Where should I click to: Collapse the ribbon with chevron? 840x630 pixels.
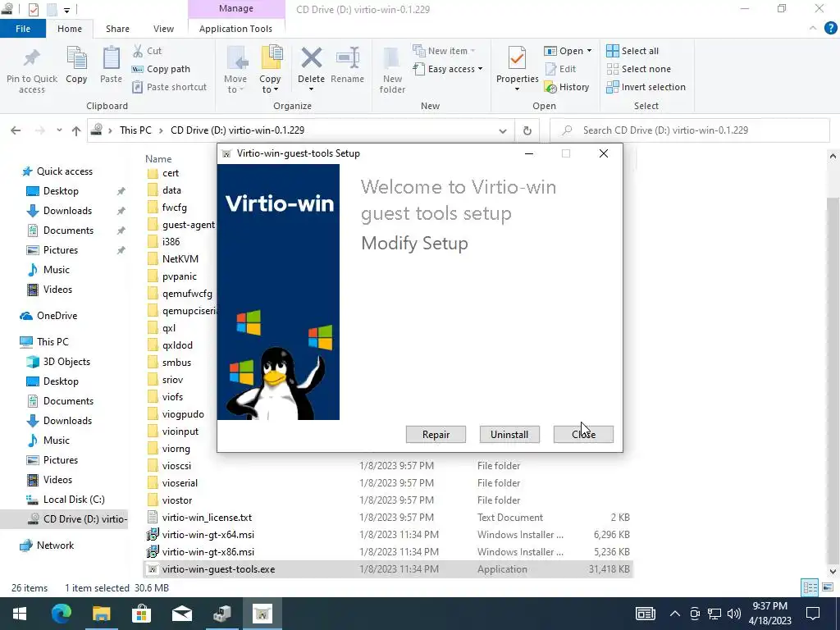[813, 28]
